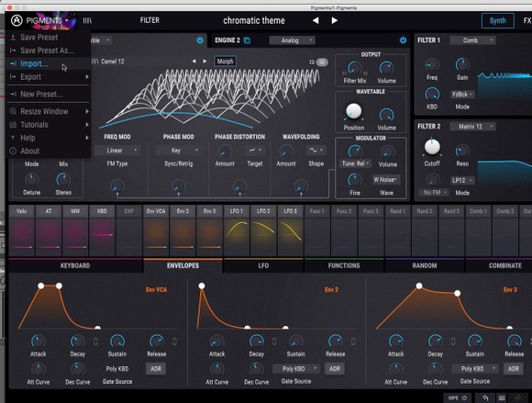The height and width of the screenshot is (403, 532).
Task: Open the Filter 2 Matrix 12 dropdown
Action: (472, 127)
